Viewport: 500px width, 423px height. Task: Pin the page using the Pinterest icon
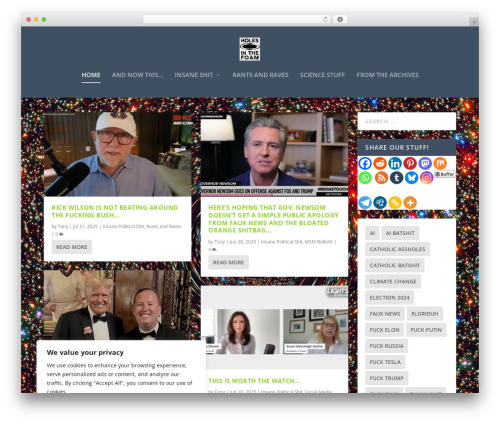click(x=410, y=163)
